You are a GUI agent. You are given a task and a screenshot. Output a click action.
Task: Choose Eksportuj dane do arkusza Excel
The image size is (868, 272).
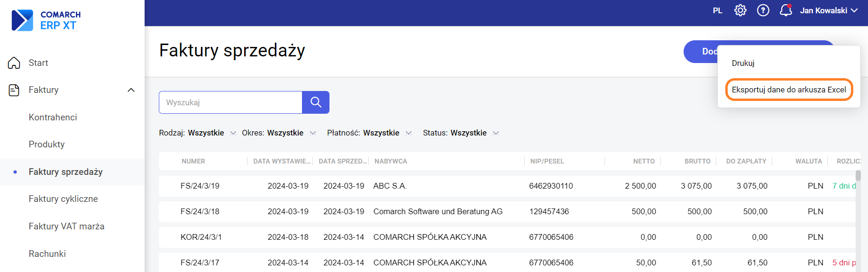[789, 90]
